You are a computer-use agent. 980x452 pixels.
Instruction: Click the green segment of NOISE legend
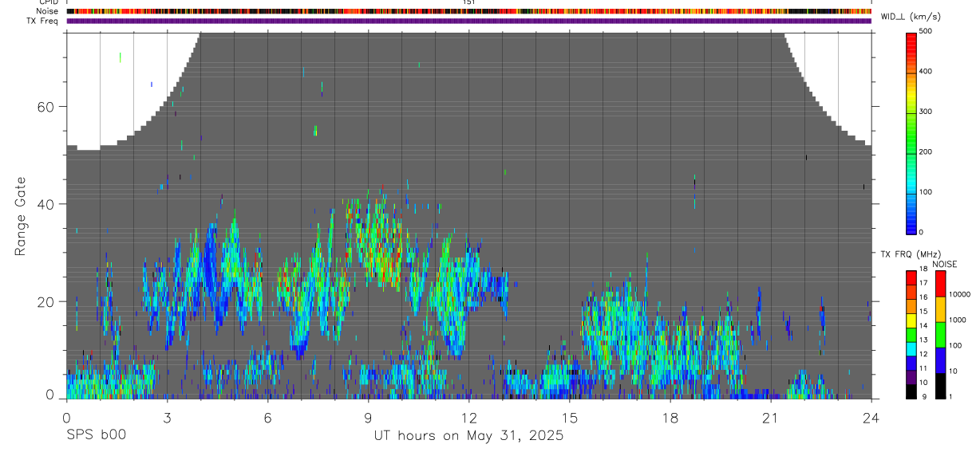[x=941, y=335]
